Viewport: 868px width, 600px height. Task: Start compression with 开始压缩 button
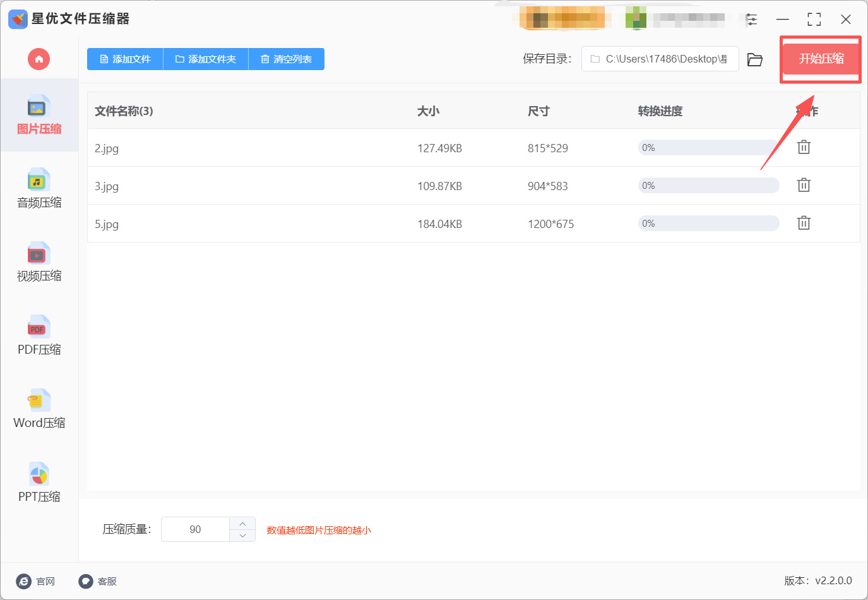point(821,59)
